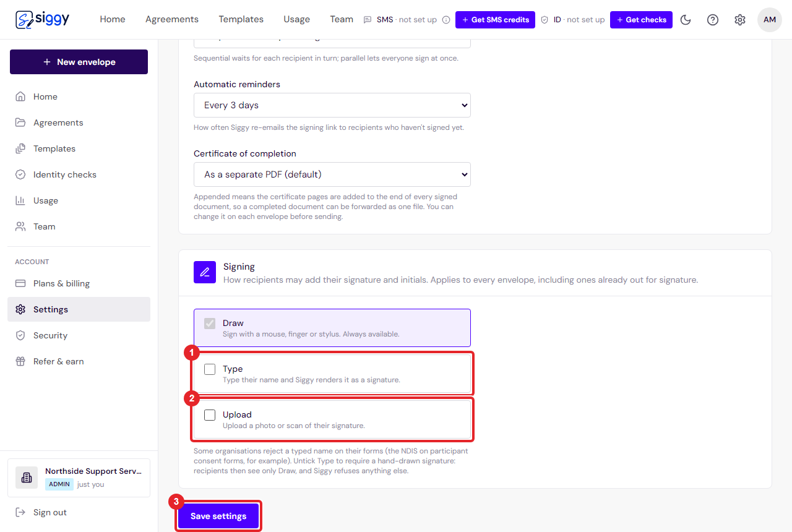Click the Identity checks badge icon
The height and width of the screenshot is (532, 792).
pyautogui.click(x=20, y=174)
